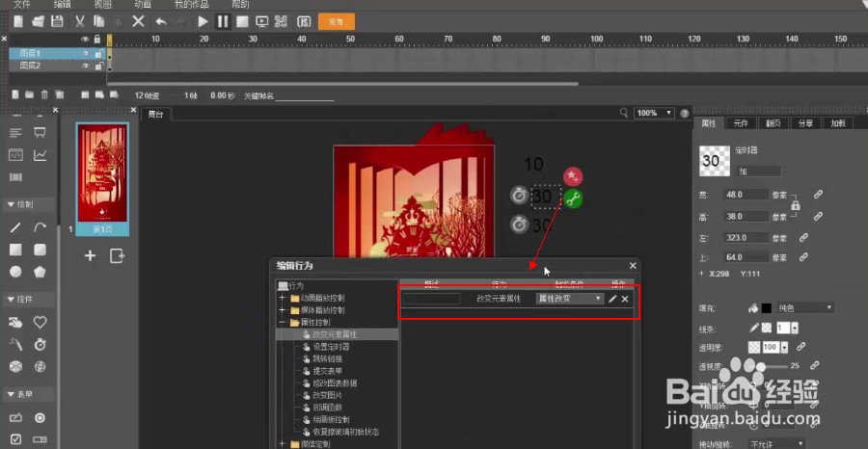Open a project with the folder icon

pos(38,21)
